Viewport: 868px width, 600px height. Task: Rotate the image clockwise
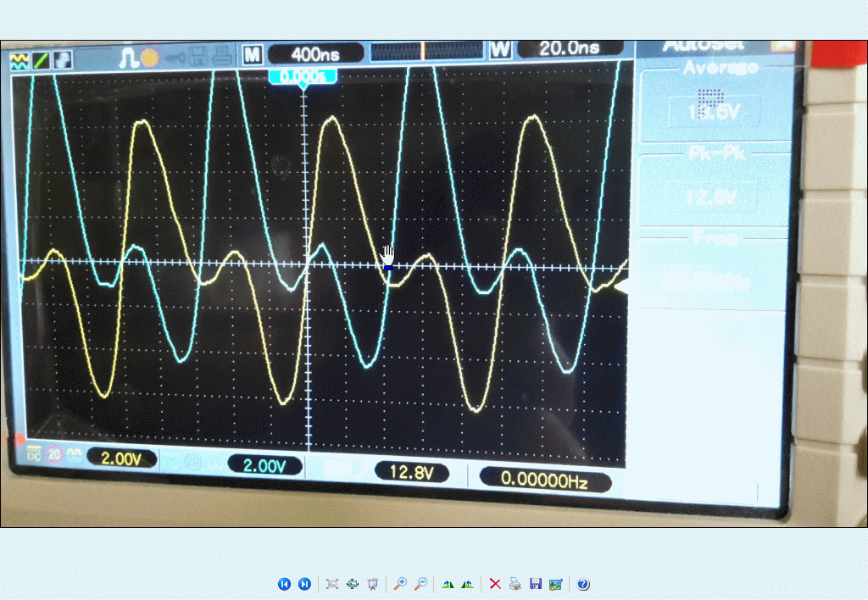[x=448, y=584]
